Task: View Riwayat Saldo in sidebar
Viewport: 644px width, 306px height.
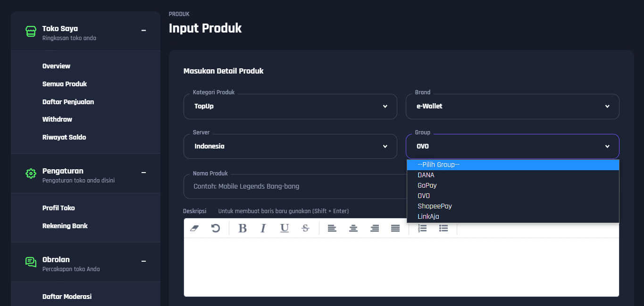Action: tap(64, 137)
